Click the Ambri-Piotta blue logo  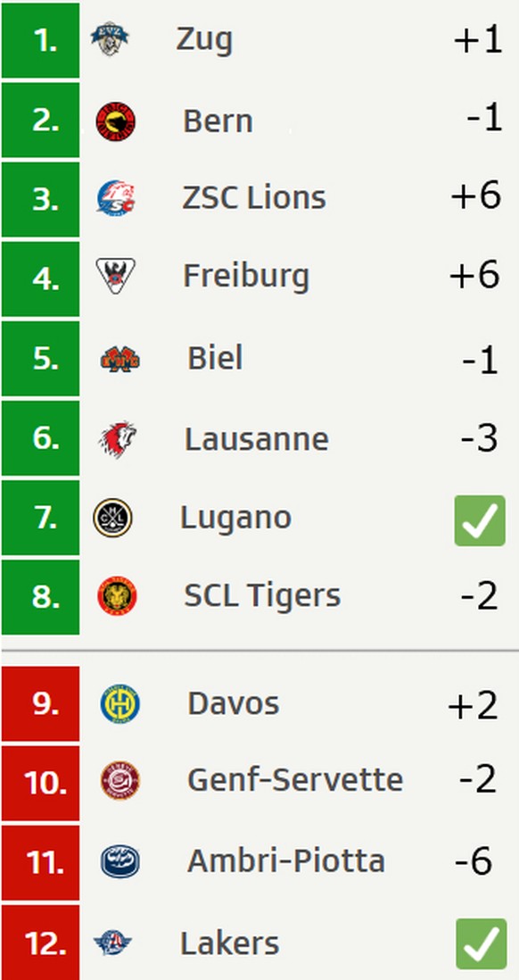(x=119, y=861)
